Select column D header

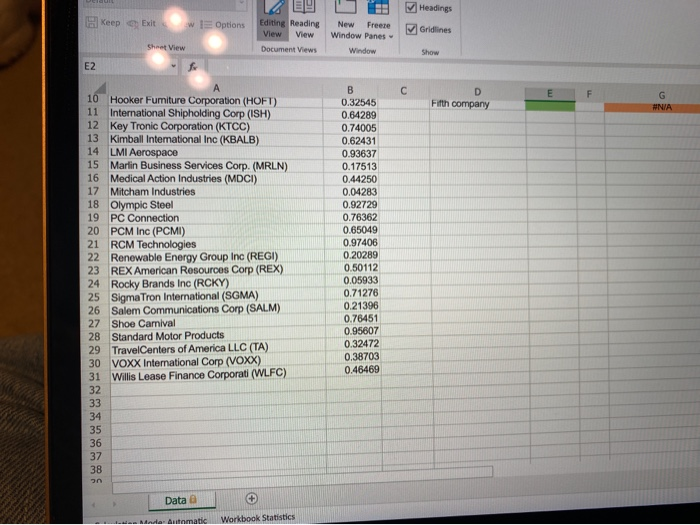pos(477,92)
